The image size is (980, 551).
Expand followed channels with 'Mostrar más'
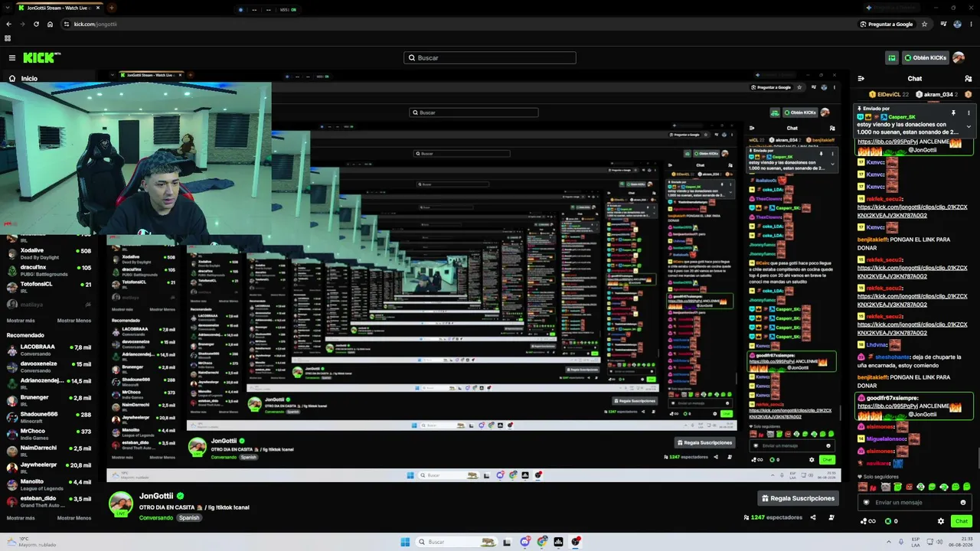tap(21, 321)
